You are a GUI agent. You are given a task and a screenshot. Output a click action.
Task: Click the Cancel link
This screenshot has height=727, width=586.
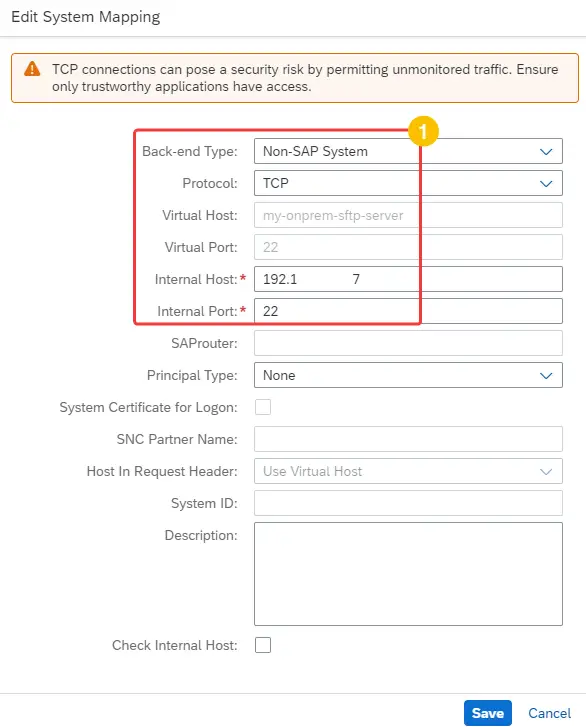point(549,713)
